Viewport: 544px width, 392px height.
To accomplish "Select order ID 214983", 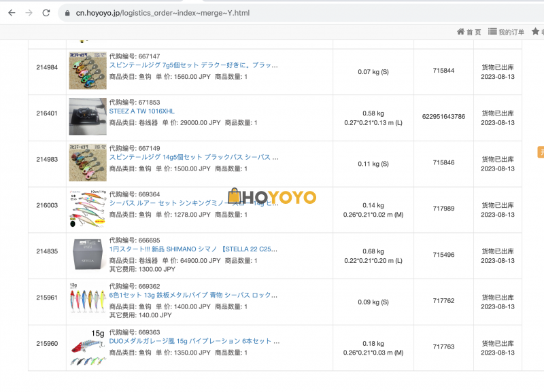I will (x=47, y=160).
